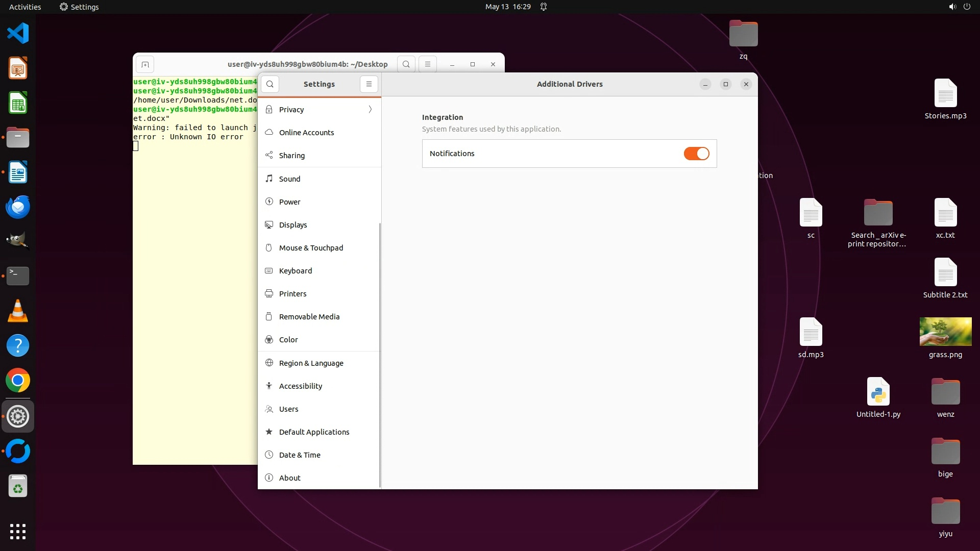Open new tab in terminal
Image resolution: width=980 pixels, height=551 pixels.
[145, 64]
